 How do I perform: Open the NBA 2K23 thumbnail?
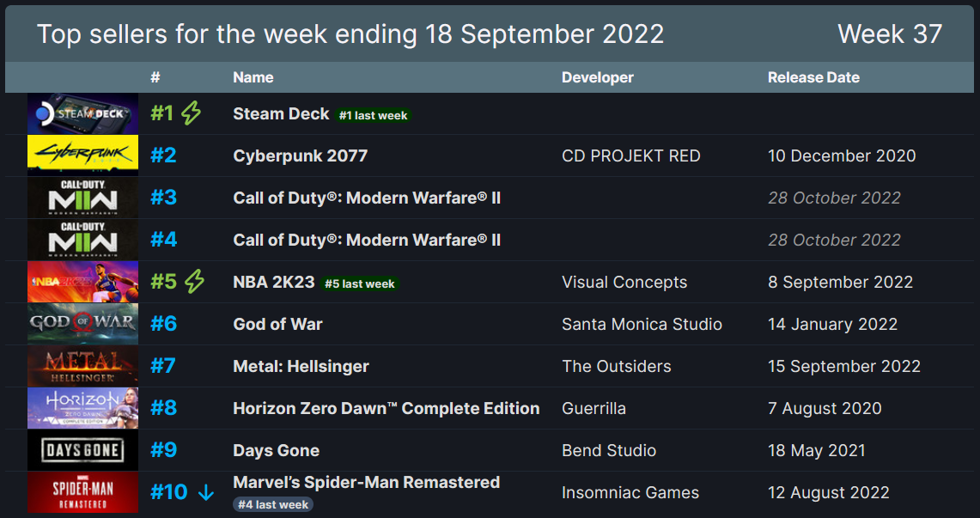[82, 282]
